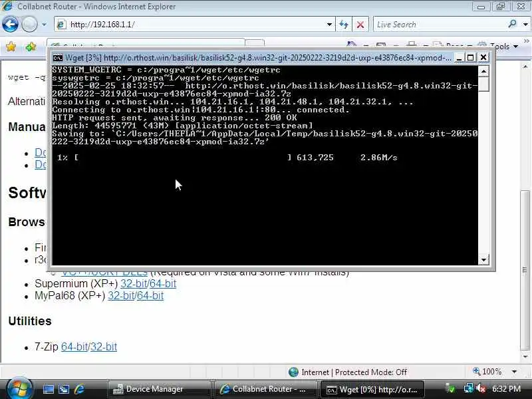
Task: Switch to Wget taskbar button
Action: pos(372,390)
